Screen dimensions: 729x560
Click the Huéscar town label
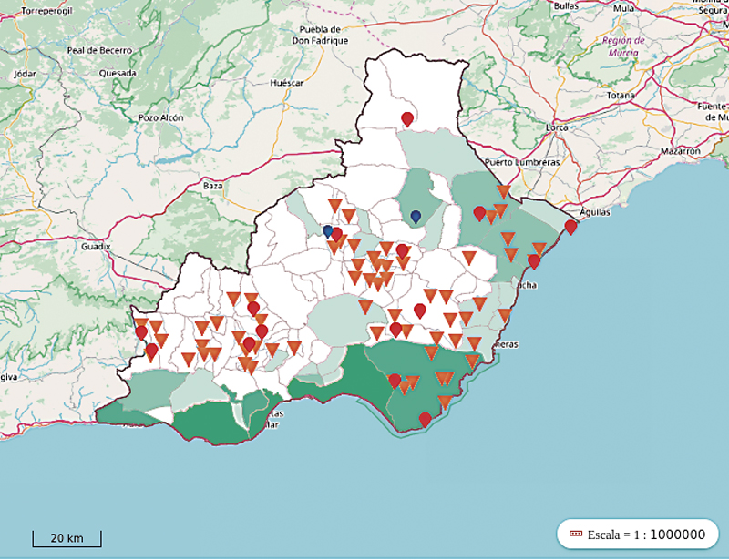click(x=287, y=82)
